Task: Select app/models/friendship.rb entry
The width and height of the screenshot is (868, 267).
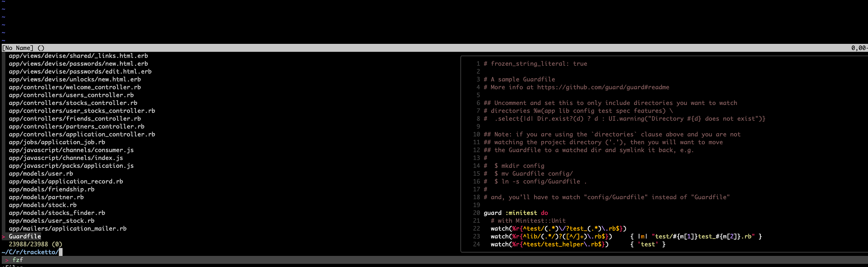Action: click(52, 189)
